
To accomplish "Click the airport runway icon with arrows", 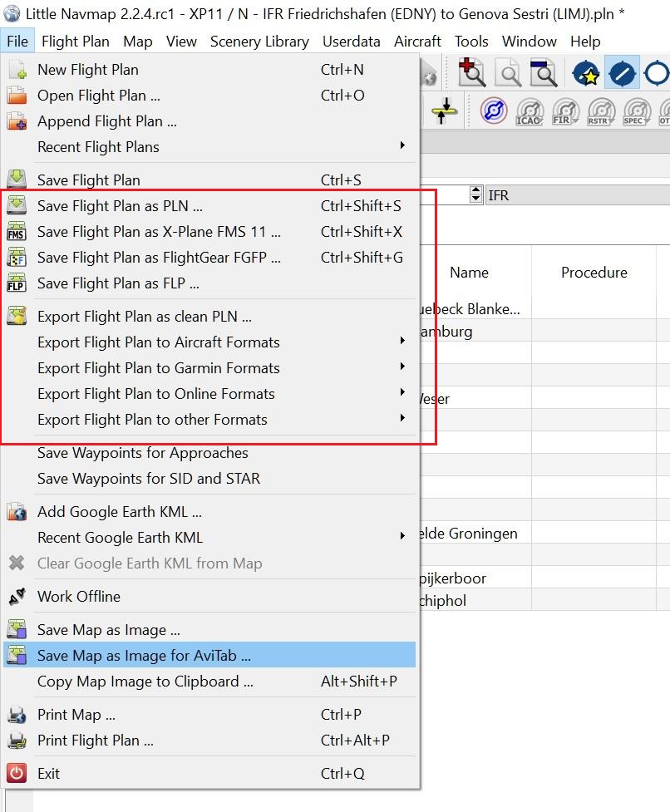I will [444, 109].
